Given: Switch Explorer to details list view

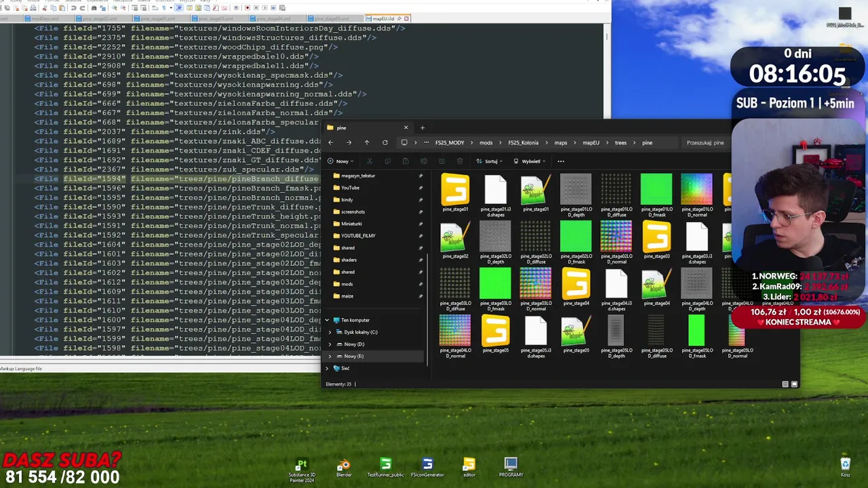Looking at the screenshot, I should [785, 384].
